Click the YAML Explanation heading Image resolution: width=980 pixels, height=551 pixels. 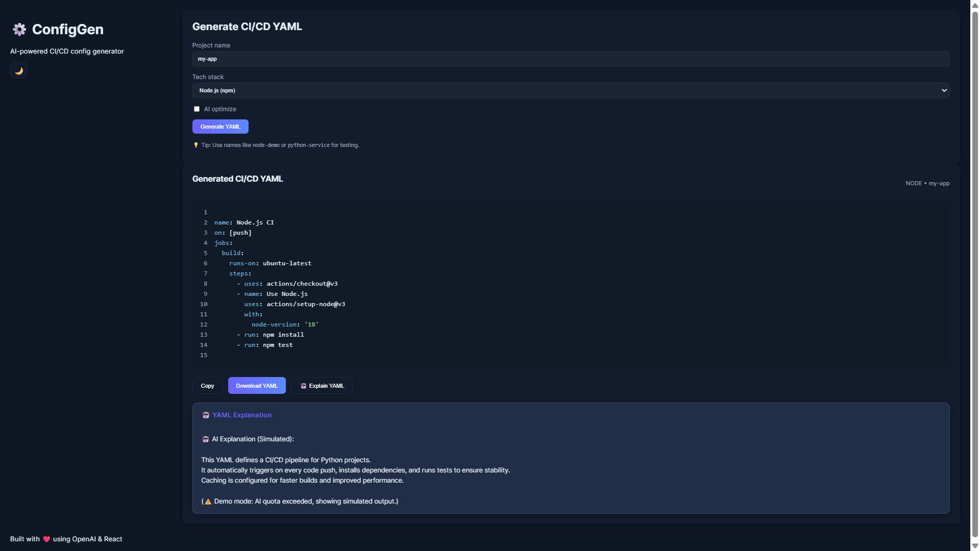click(242, 415)
